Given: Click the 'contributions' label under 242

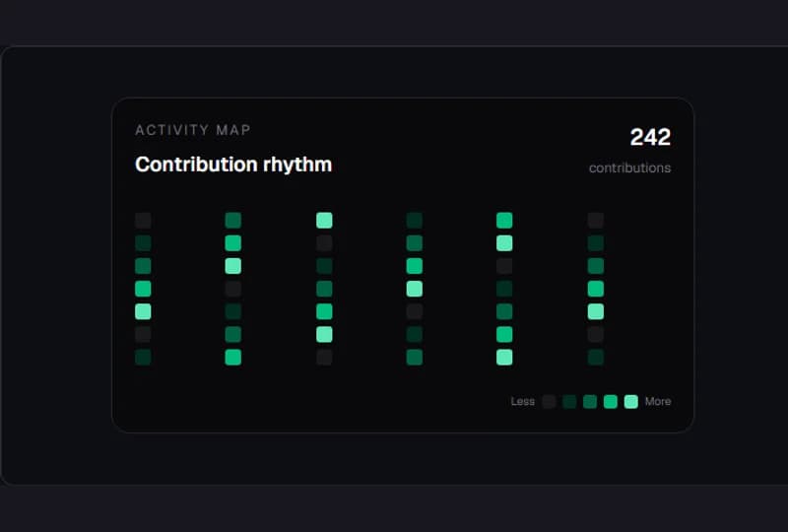Looking at the screenshot, I should click(x=629, y=167).
